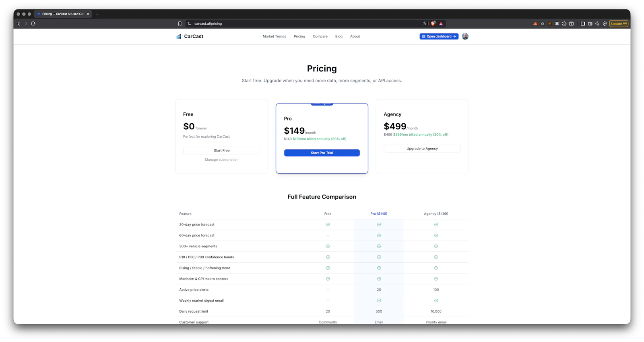The height and width of the screenshot is (342, 644).
Task: Click the CarCast brand name
Action: [x=194, y=36]
